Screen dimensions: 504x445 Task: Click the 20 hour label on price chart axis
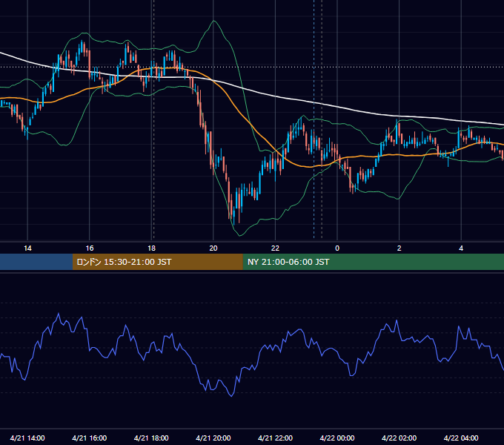tap(213, 248)
